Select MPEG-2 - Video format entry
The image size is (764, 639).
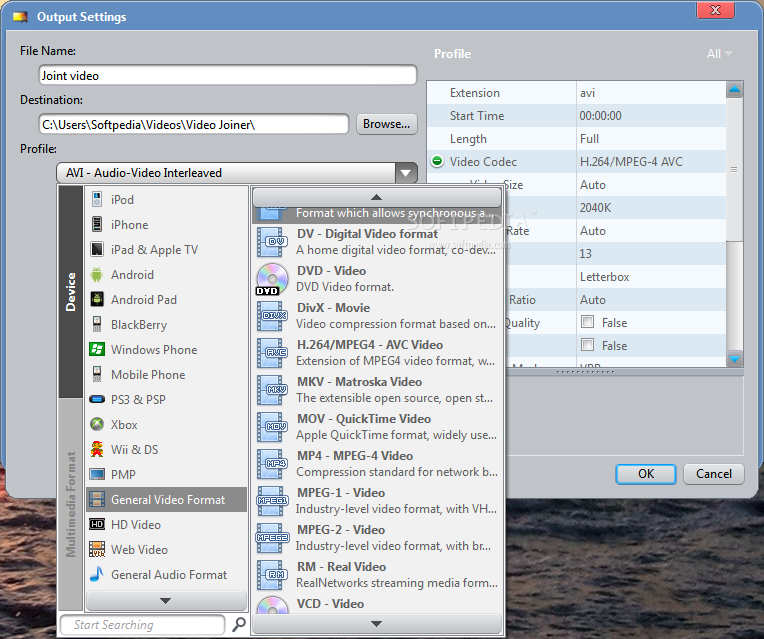click(377, 538)
